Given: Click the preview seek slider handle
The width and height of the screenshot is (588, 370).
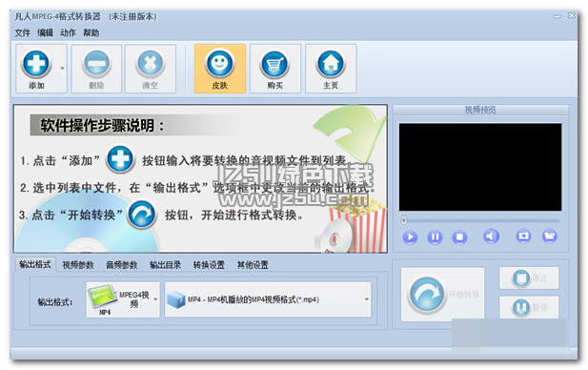Looking at the screenshot, I should pos(404,220).
